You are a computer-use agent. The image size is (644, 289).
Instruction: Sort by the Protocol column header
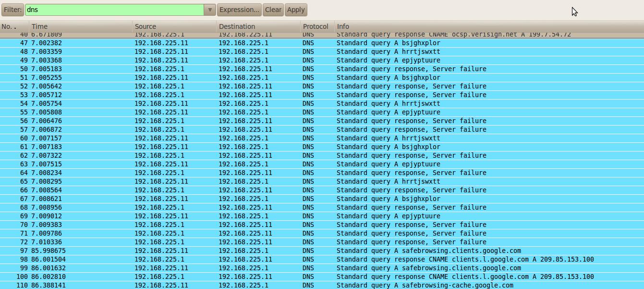(316, 26)
